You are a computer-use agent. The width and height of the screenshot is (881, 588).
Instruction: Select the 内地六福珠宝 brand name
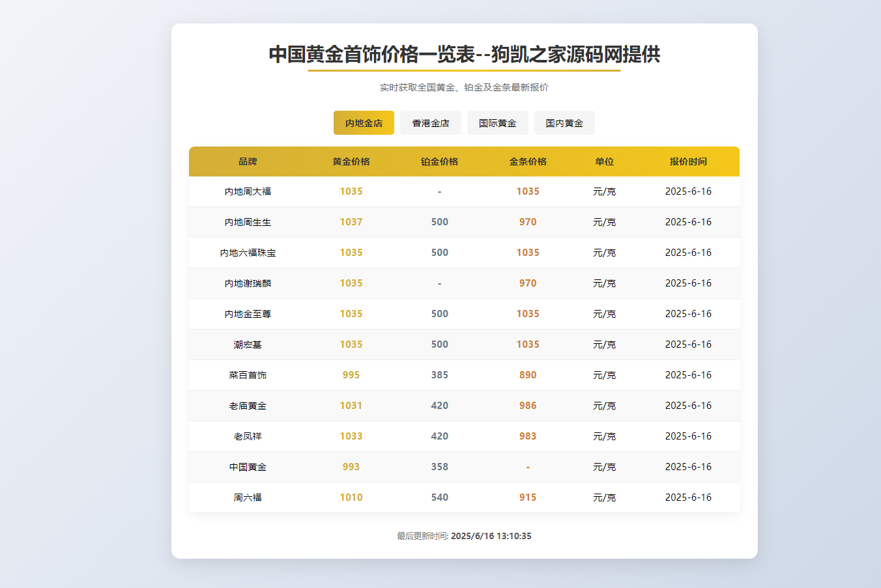coord(248,253)
